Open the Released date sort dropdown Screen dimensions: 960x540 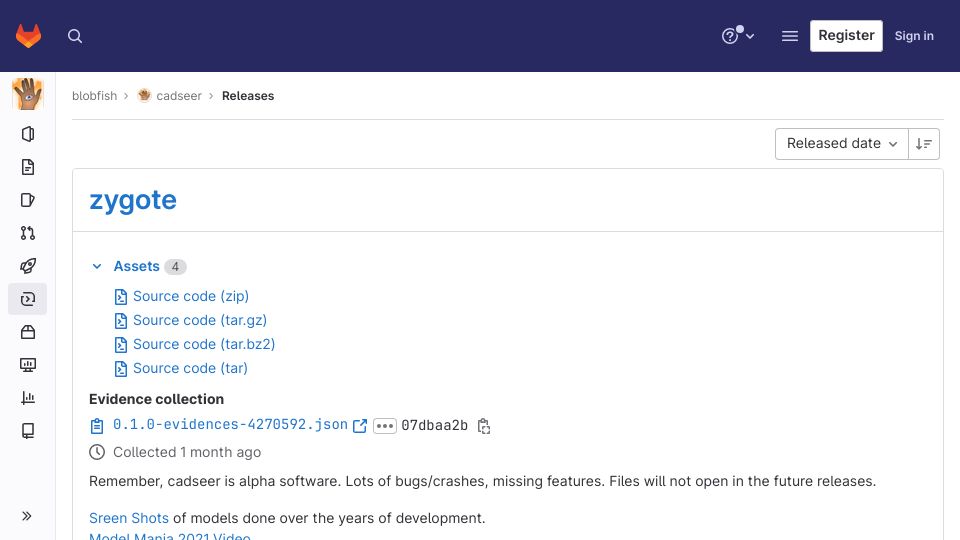[841, 143]
